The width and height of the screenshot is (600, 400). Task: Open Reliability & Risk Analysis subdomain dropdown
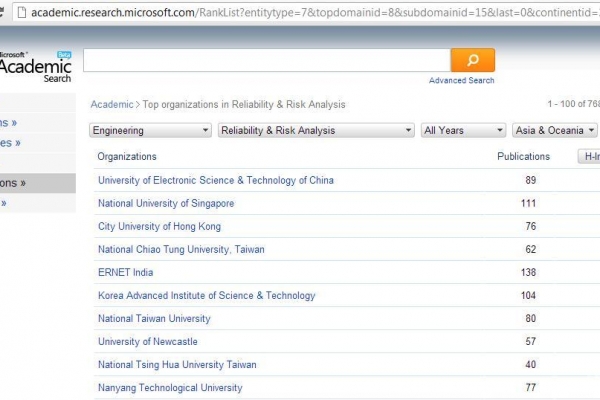[316, 131]
